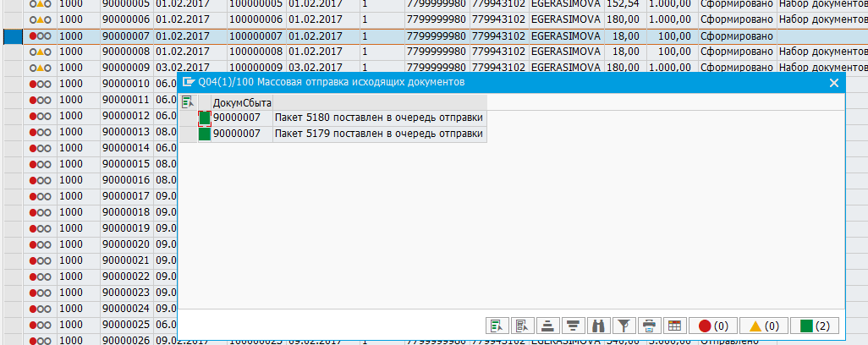This screenshot has height=345, width=868.
Task: Click the Print icon in dialog toolbar
Action: click(x=649, y=326)
